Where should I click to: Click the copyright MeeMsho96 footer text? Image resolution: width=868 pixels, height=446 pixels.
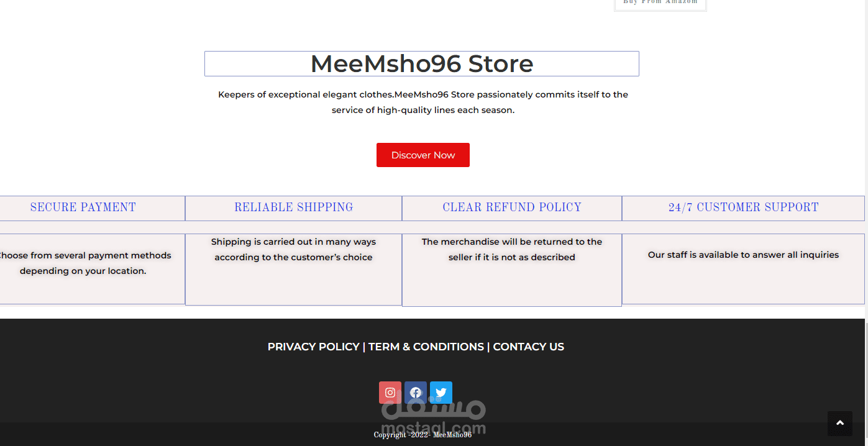[x=423, y=435]
